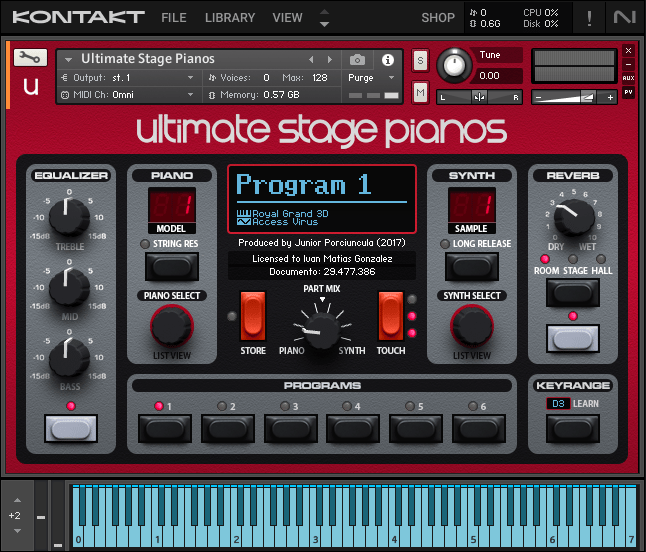Click the PV button
Image resolution: width=646 pixels, height=552 pixels.
pyautogui.click(x=628, y=92)
